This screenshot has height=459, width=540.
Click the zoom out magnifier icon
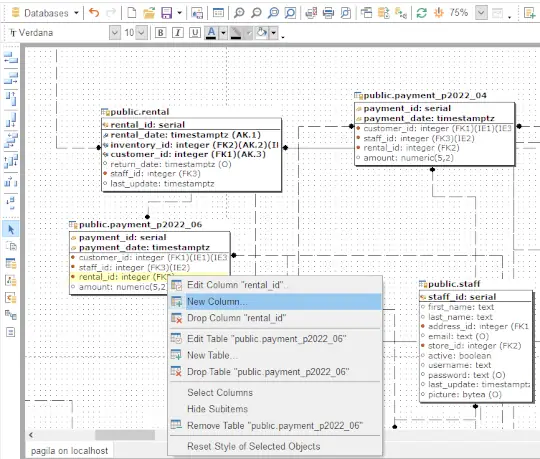[x=256, y=13]
